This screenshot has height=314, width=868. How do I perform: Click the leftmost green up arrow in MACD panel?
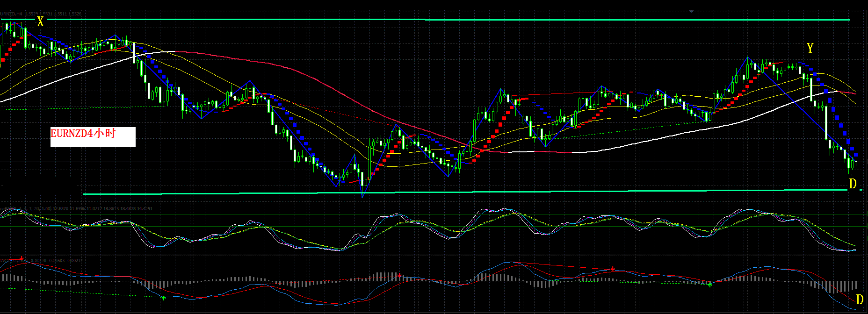[163, 297]
